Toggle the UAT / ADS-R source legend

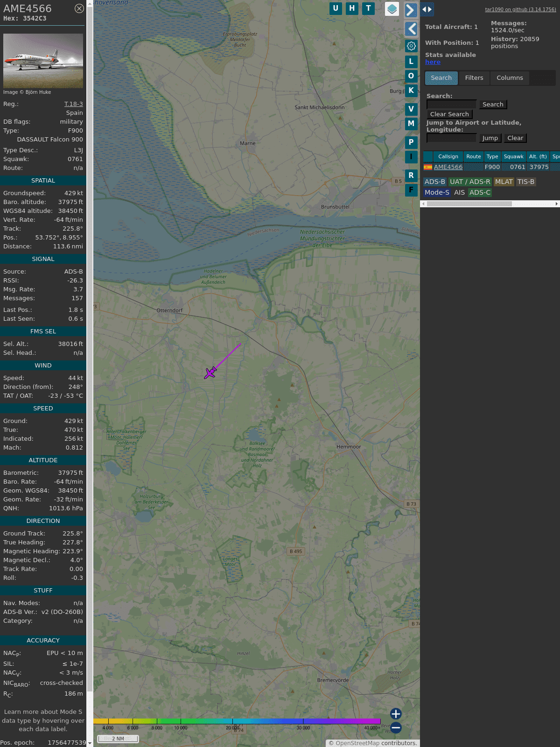(470, 182)
